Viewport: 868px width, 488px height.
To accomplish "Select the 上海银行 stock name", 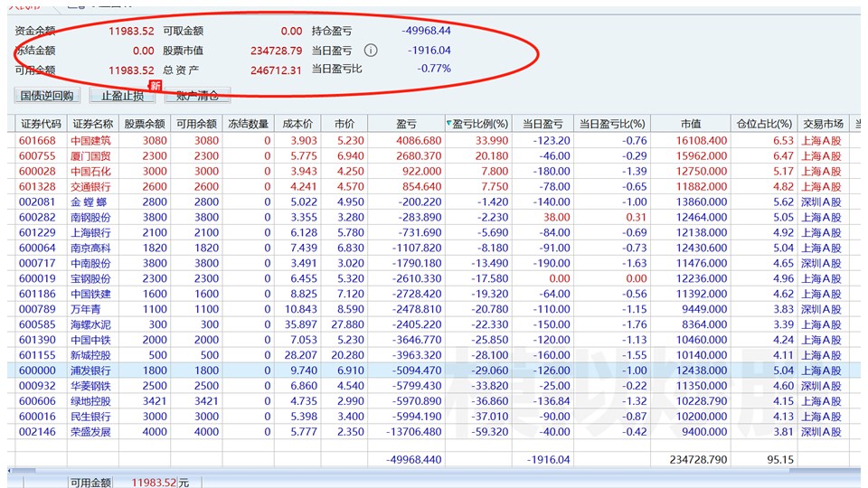I will click(90, 233).
